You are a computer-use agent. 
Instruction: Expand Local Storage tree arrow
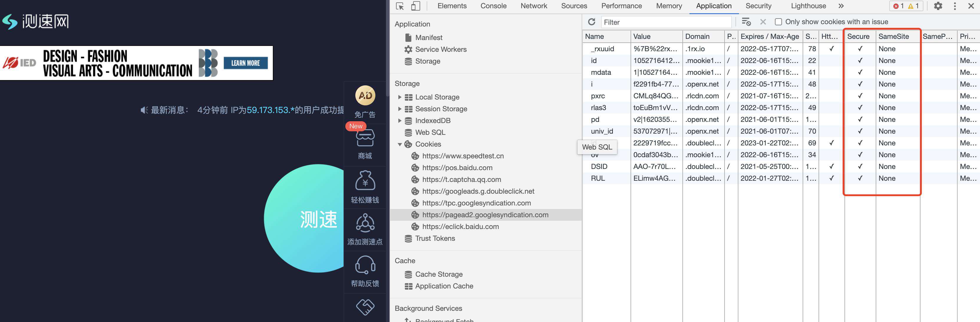[400, 97]
